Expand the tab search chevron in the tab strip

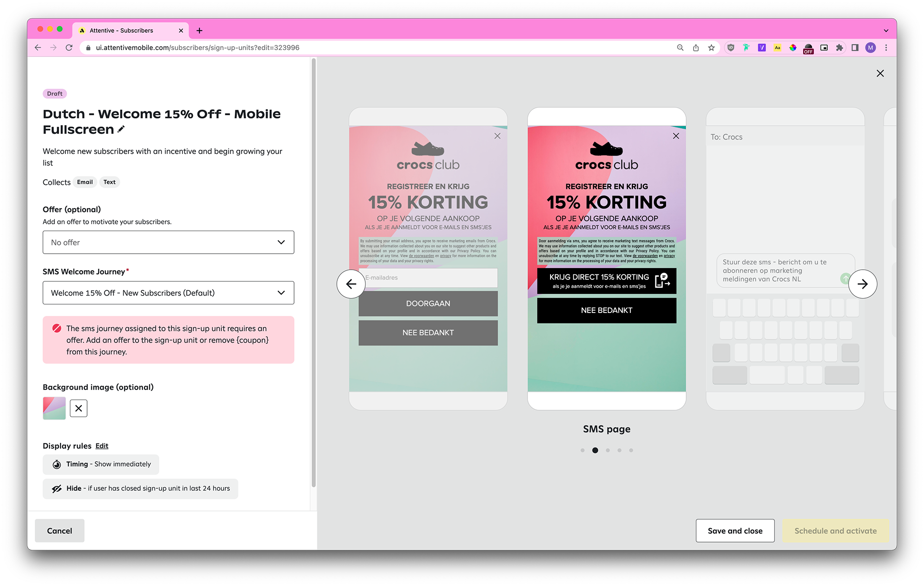(886, 30)
